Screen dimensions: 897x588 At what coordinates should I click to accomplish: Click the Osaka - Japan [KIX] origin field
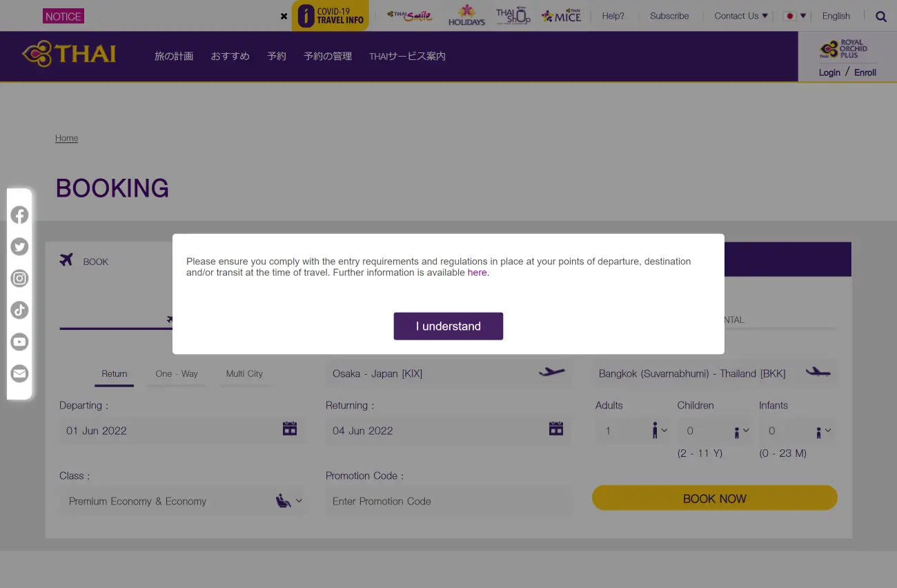(448, 373)
